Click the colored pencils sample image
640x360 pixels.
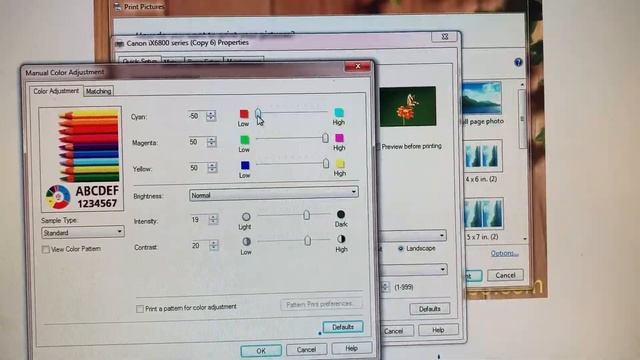tap(81, 159)
